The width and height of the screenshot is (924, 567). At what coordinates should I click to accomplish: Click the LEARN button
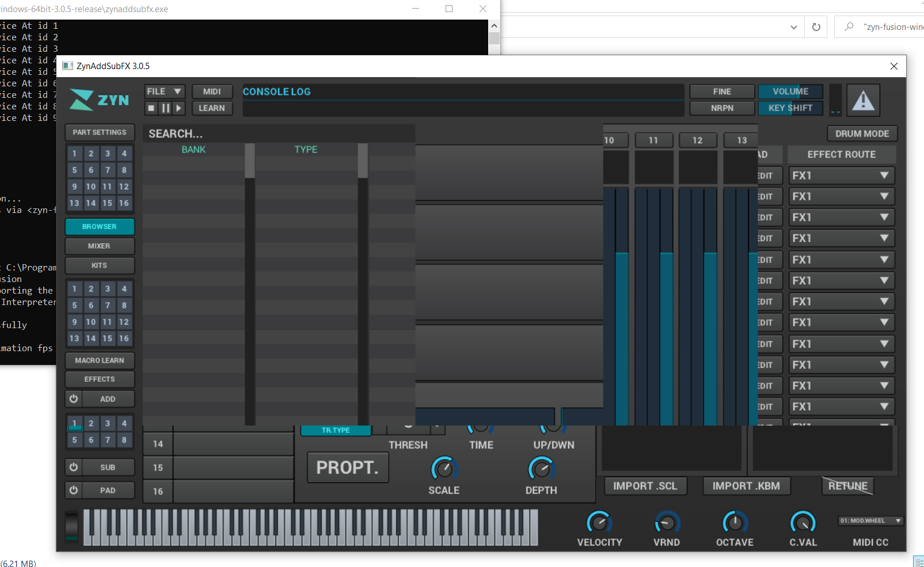coord(212,108)
